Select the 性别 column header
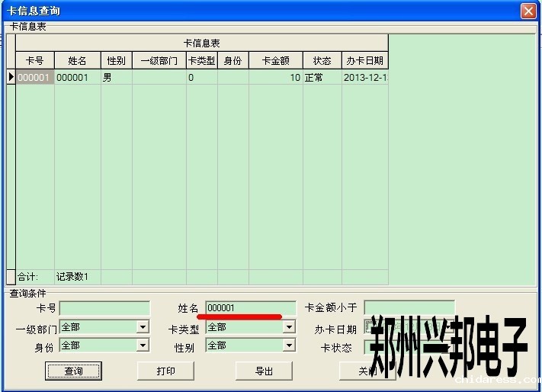This screenshot has width=542, height=392. pyautogui.click(x=116, y=60)
